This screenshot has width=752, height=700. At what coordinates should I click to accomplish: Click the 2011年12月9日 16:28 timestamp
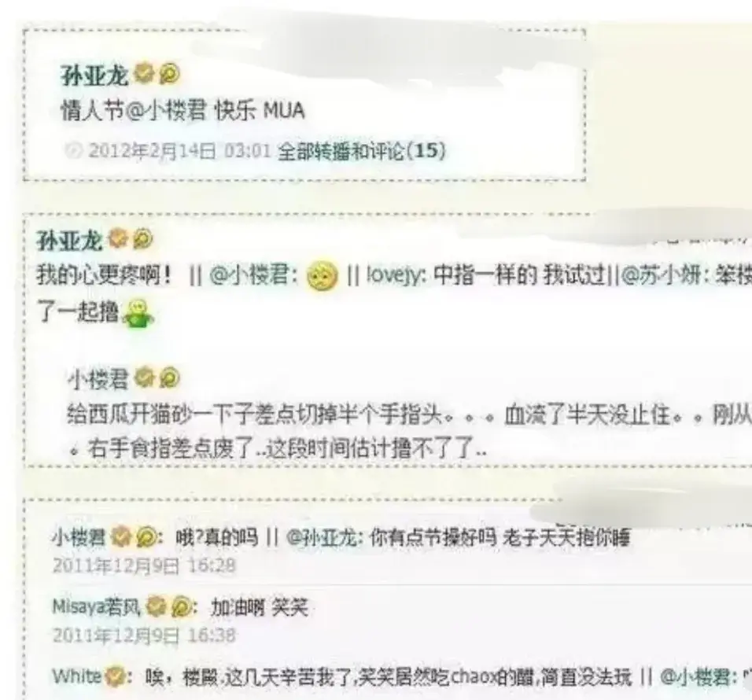[144, 566]
